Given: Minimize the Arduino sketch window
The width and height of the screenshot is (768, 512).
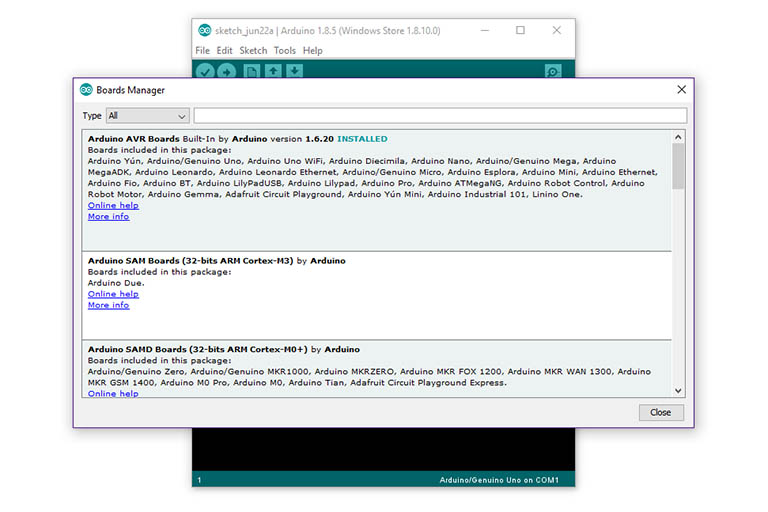Looking at the screenshot, I should tap(484, 30).
